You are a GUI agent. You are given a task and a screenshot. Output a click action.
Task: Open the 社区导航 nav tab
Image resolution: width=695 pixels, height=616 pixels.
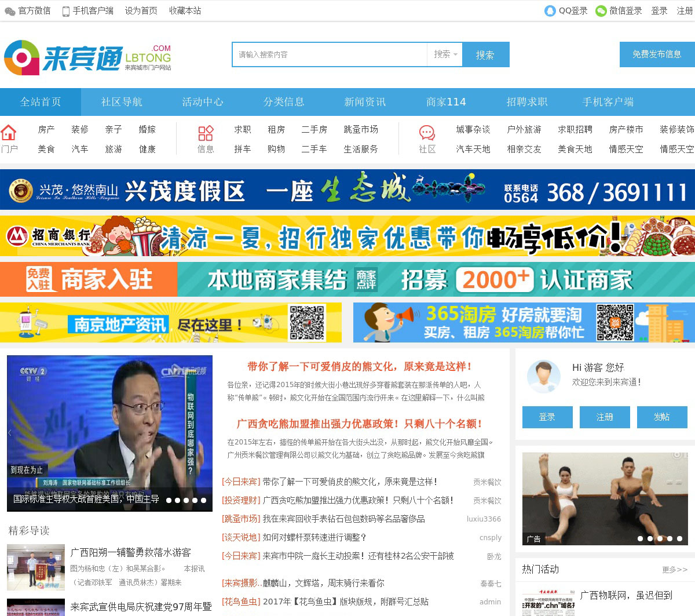coord(122,102)
